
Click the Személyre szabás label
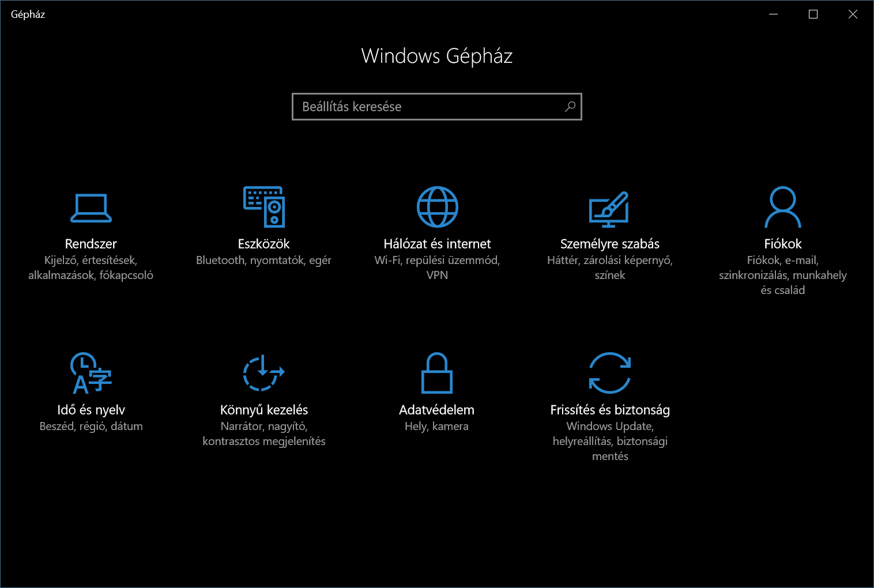point(610,244)
